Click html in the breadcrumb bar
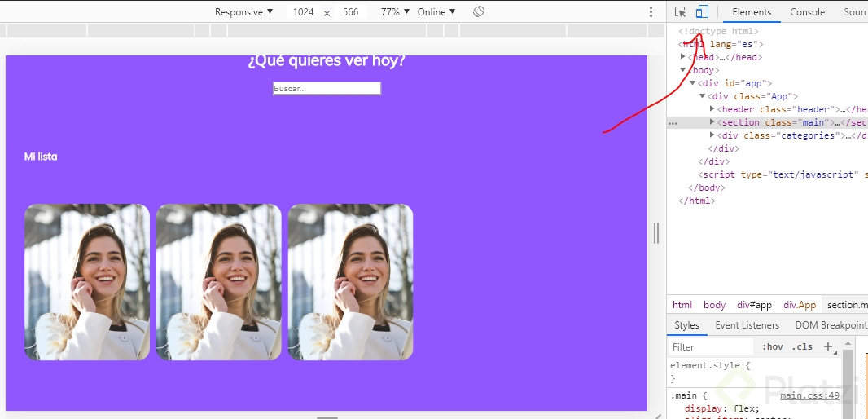 [682, 305]
